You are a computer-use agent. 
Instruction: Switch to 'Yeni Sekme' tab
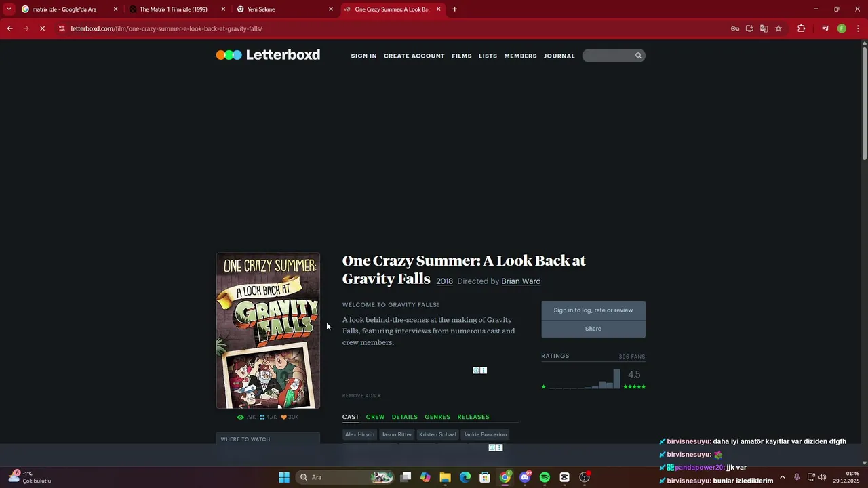click(x=261, y=9)
